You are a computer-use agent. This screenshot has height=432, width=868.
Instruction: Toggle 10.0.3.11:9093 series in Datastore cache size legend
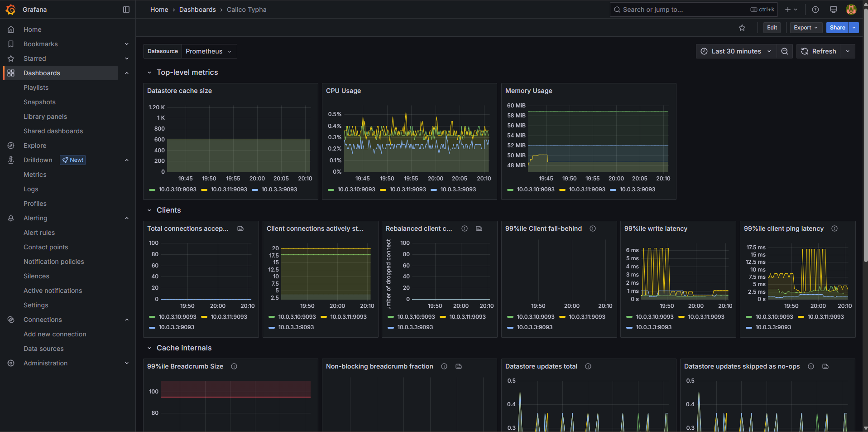click(x=229, y=189)
